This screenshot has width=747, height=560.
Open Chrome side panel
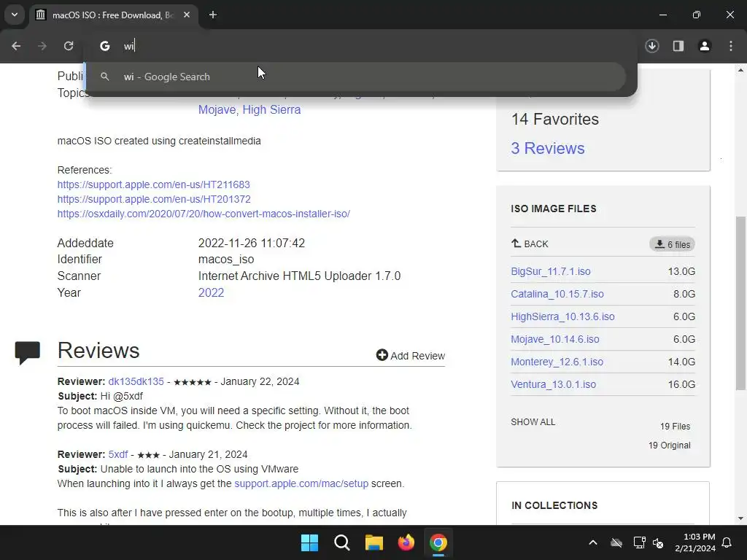678,46
